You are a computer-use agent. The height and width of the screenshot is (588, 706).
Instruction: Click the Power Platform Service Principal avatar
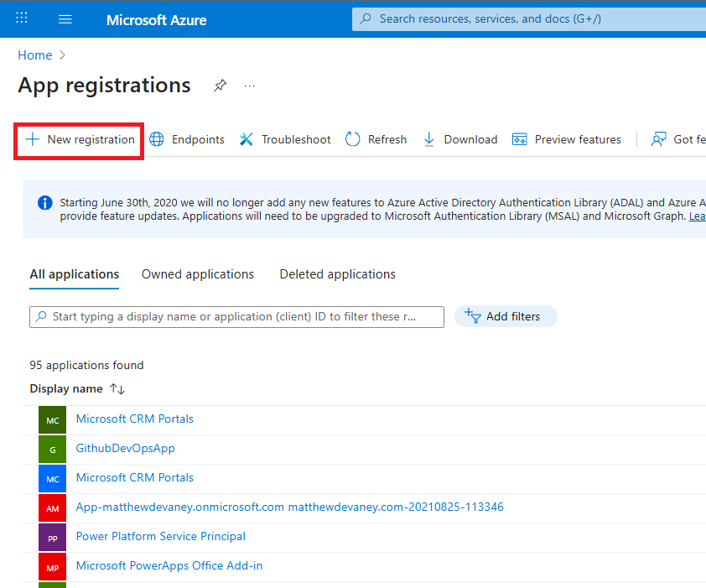52,537
